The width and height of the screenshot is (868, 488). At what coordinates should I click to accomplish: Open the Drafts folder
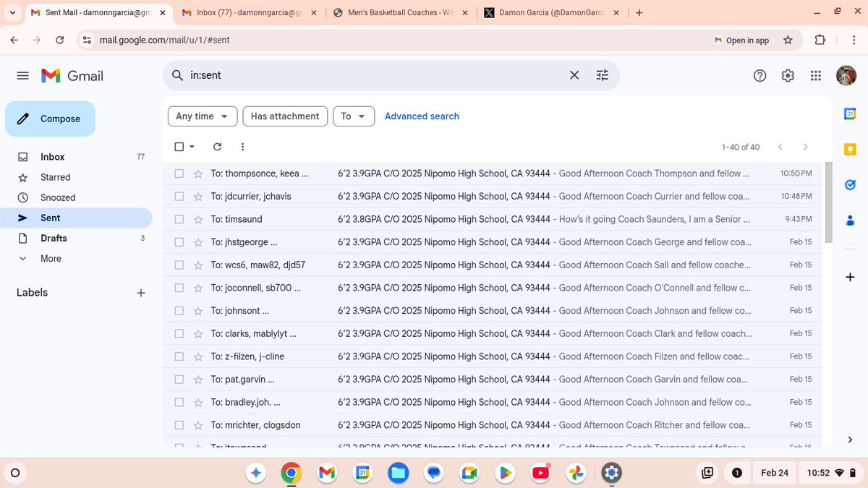pyautogui.click(x=76, y=238)
